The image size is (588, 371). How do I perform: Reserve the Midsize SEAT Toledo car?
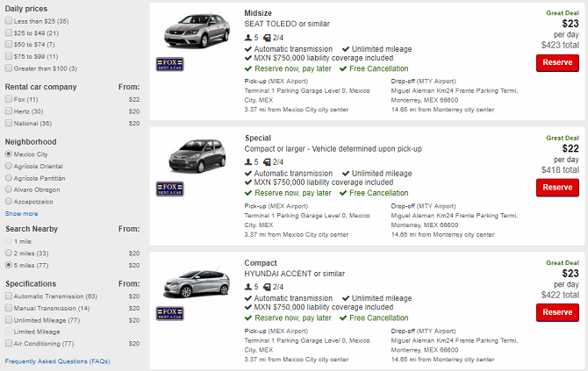tap(557, 62)
